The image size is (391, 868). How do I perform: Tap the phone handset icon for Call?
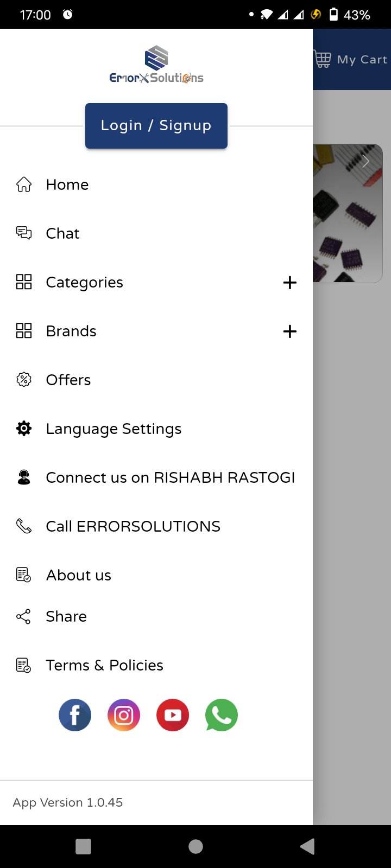[x=24, y=526]
